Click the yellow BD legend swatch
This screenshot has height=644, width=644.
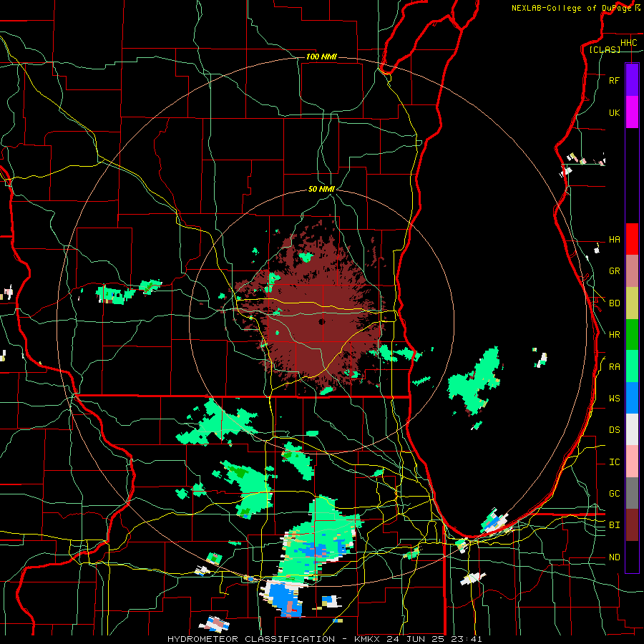pos(632,303)
